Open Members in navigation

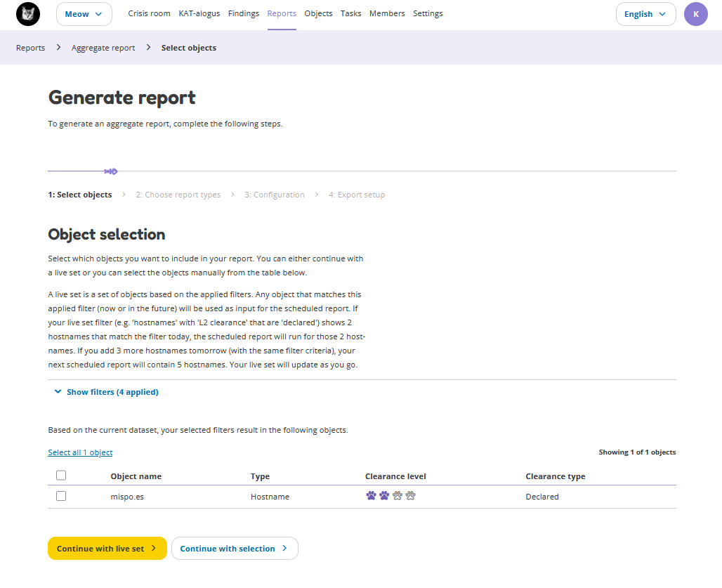click(387, 13)
